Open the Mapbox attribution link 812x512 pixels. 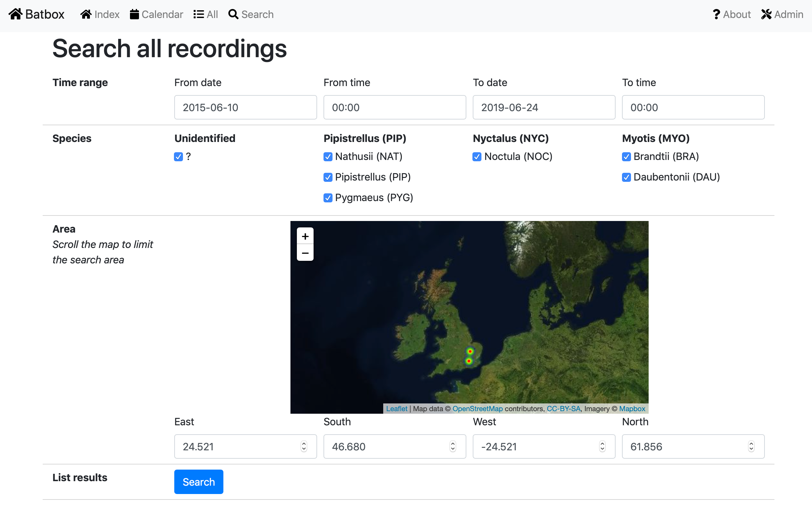click(x=632, y=408)
